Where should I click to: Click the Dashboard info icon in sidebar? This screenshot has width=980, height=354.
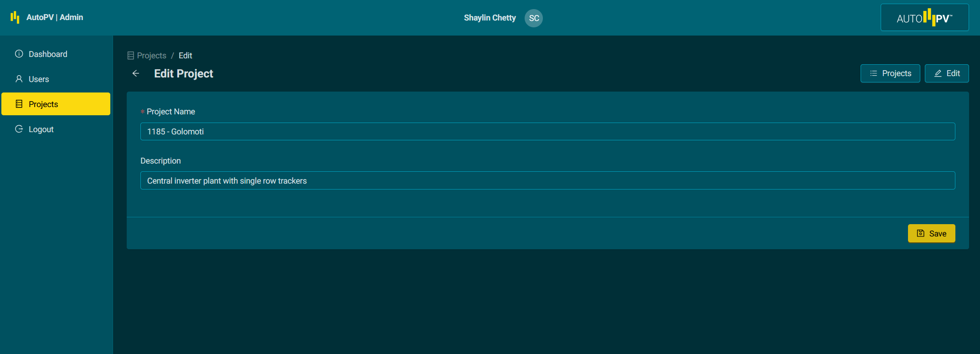tap(19, 54)
